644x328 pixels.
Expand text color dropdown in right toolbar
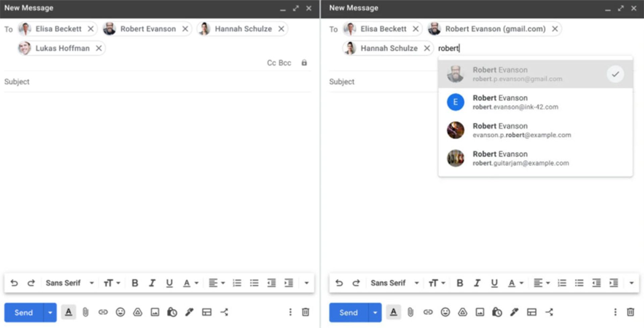(521, 283)
